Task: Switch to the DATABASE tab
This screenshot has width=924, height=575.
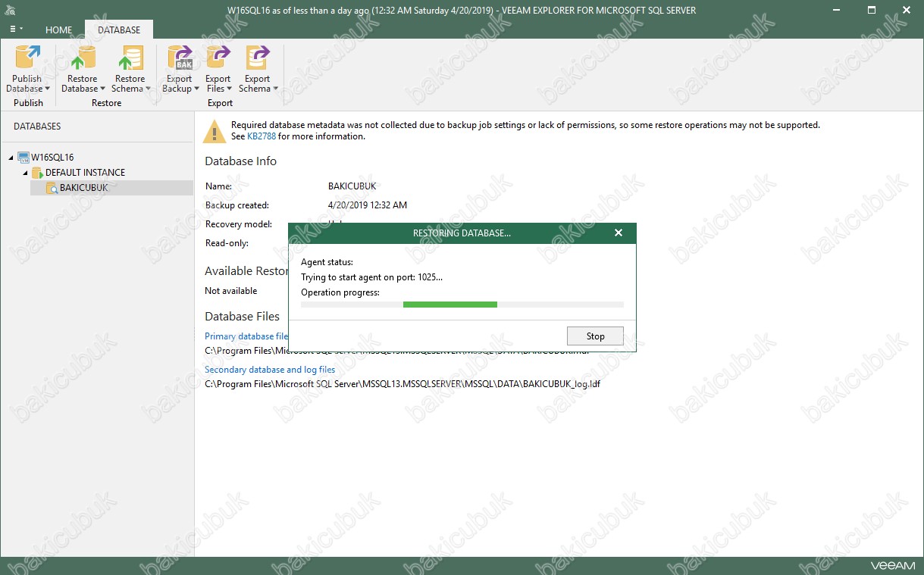Action: pyautogui.click(x=119, y=30)
